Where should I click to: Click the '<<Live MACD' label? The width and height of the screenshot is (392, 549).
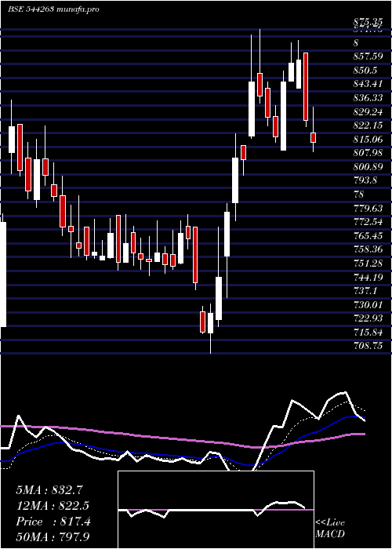pyautogui.click(x=330, y=529)
